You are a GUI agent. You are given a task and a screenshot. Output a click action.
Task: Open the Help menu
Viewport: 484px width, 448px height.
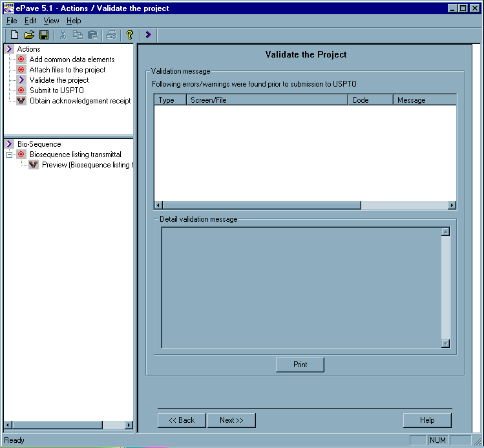pyautogui.click(x=74, y=21)
